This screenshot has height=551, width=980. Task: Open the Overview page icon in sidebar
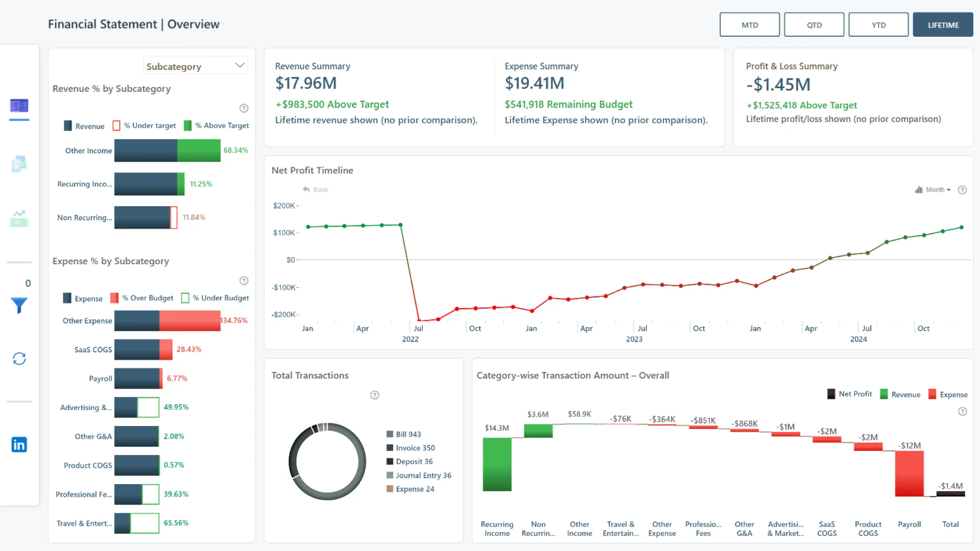[x=19, y=106]
